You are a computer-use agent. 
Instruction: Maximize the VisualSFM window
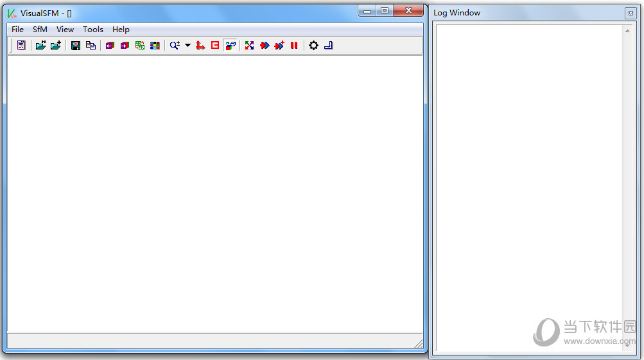(x=385, y=11)
